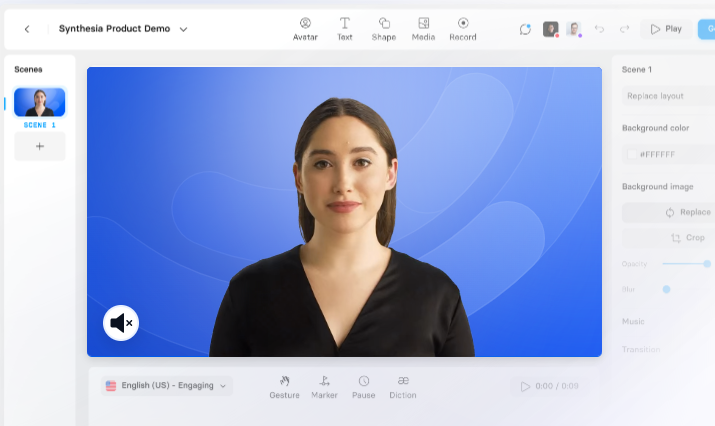Image resolution: width=715 pixels, height=426 pixels.
Task: Open the Media library tool
Action: click(x=423, y=29)
